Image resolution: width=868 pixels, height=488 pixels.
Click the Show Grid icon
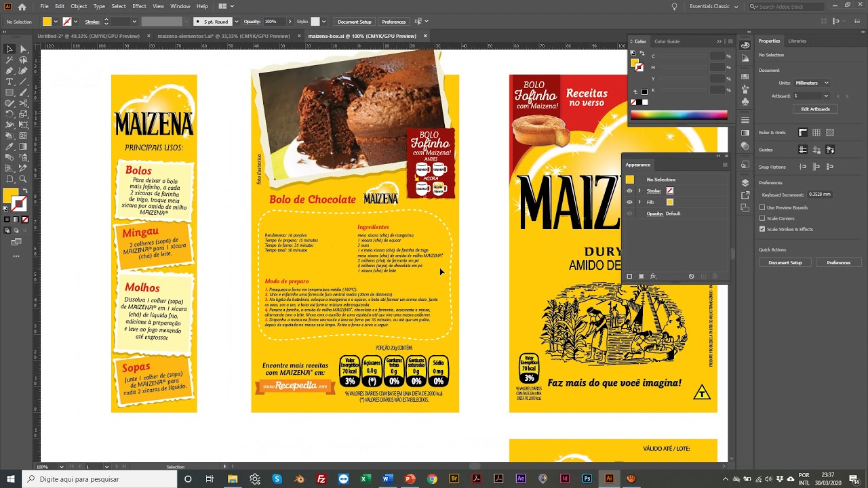(x=816, y=132)
